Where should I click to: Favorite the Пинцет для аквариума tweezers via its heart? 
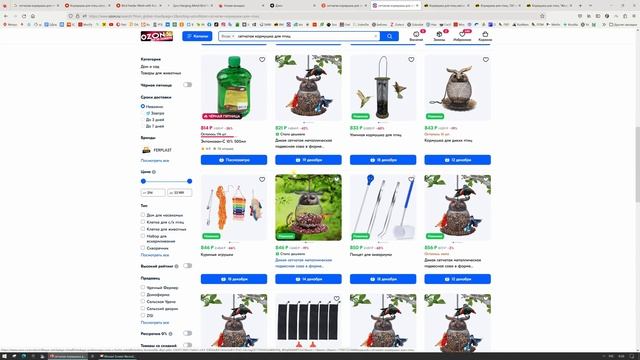pyautogui.click(x=411, y=179)
